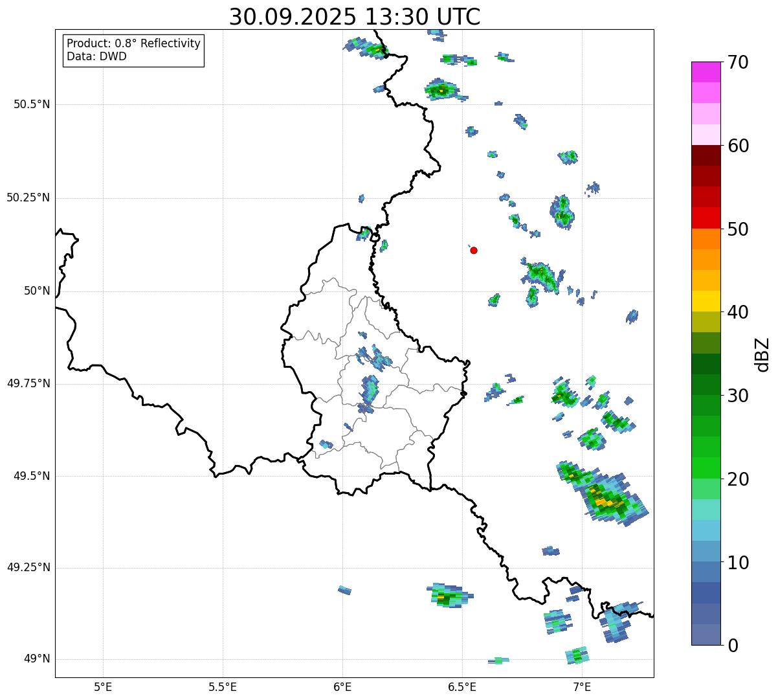
Task: Click the "50.5°N" latitude tick label
Action: coord(32,104)
